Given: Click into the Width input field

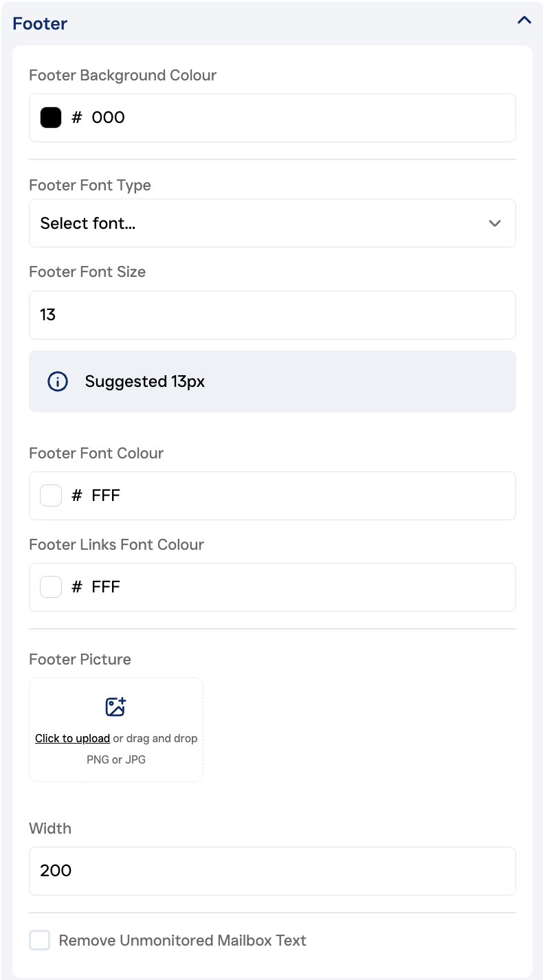Looking at the screenshot, I should pyautogui.click(x=271, y=871).
